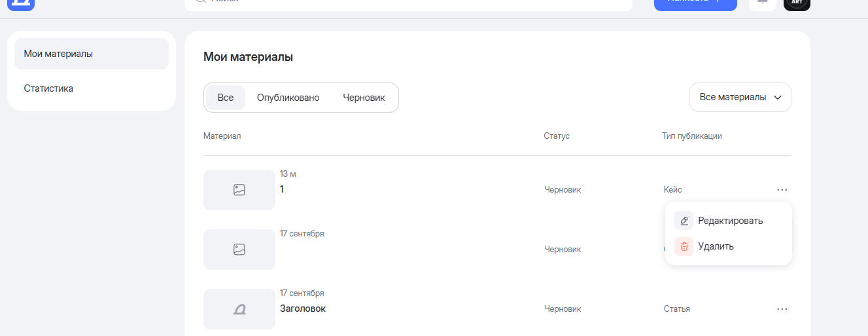868x336 pixels.
Task: Open three-dots menu for the Кейс draft
Action: (782, 190)
